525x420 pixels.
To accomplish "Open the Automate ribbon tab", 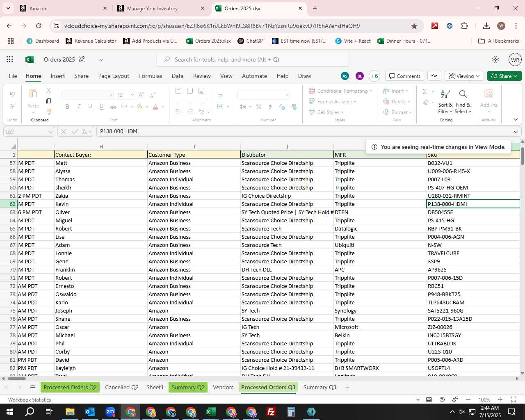I will coord(254,76).
